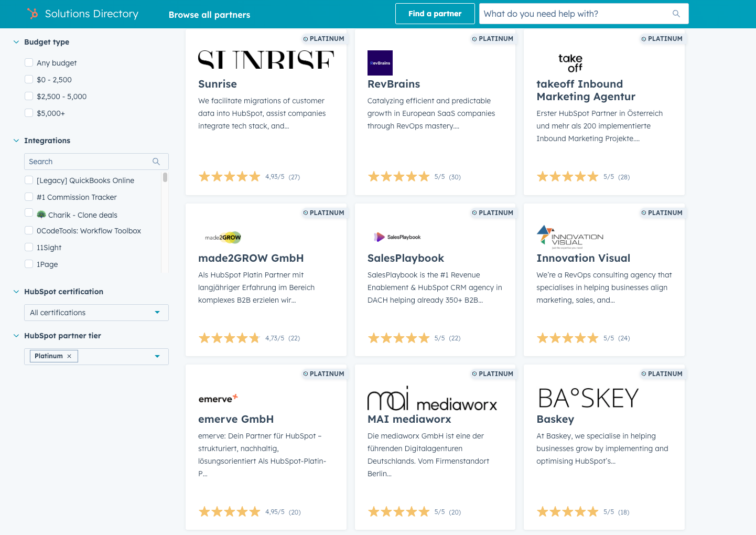Screen dimensions: 756x535
Task: Click the made2GROW logo
Action: pos(223,237)
